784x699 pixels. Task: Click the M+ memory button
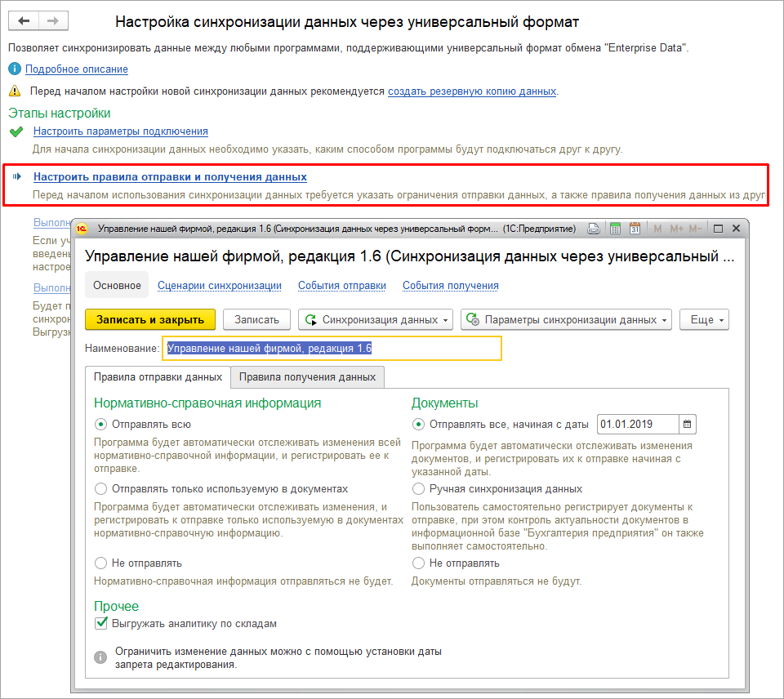pos(675,229)
